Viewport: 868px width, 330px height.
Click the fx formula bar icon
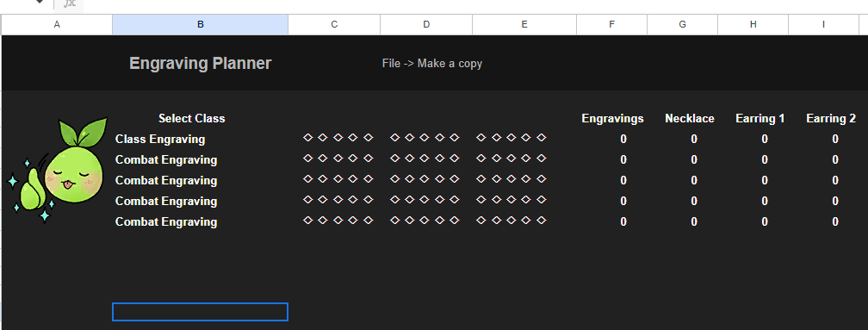click(x=69, y=3)
